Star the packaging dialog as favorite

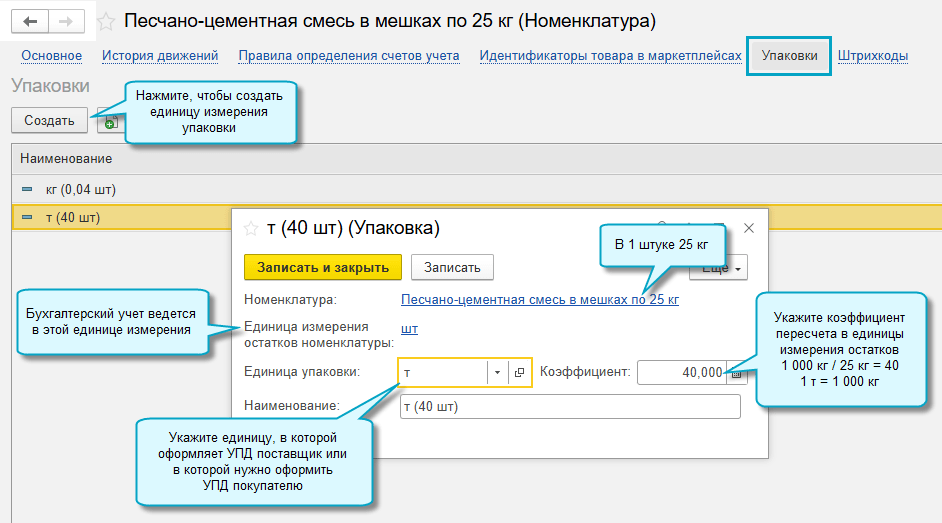click(251, 228)
